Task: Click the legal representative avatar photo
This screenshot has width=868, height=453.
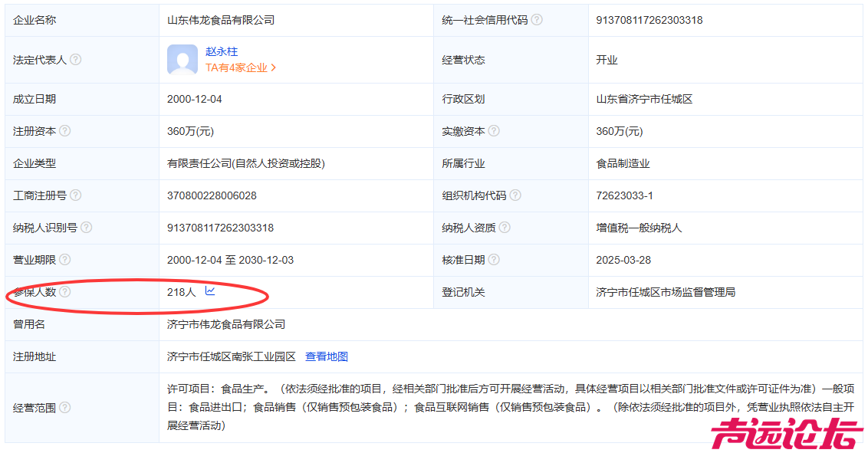Action: tap(182, 58)
